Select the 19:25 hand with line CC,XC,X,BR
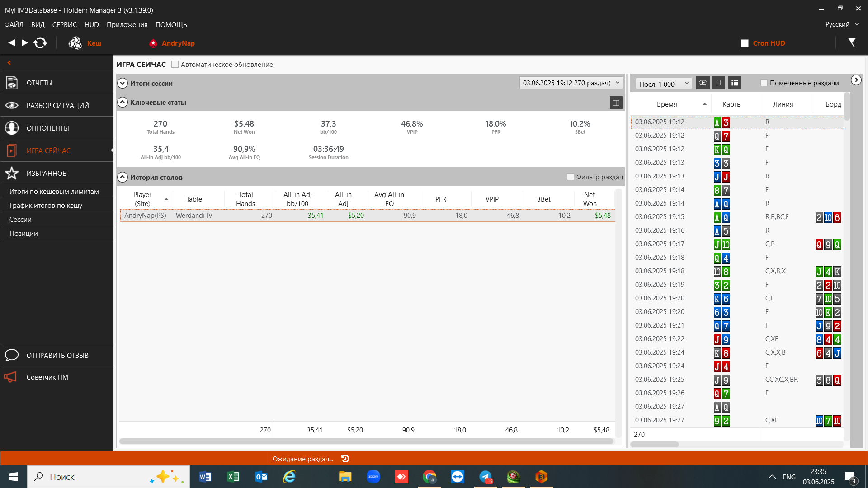868x488 pixels. pos(737,380)
